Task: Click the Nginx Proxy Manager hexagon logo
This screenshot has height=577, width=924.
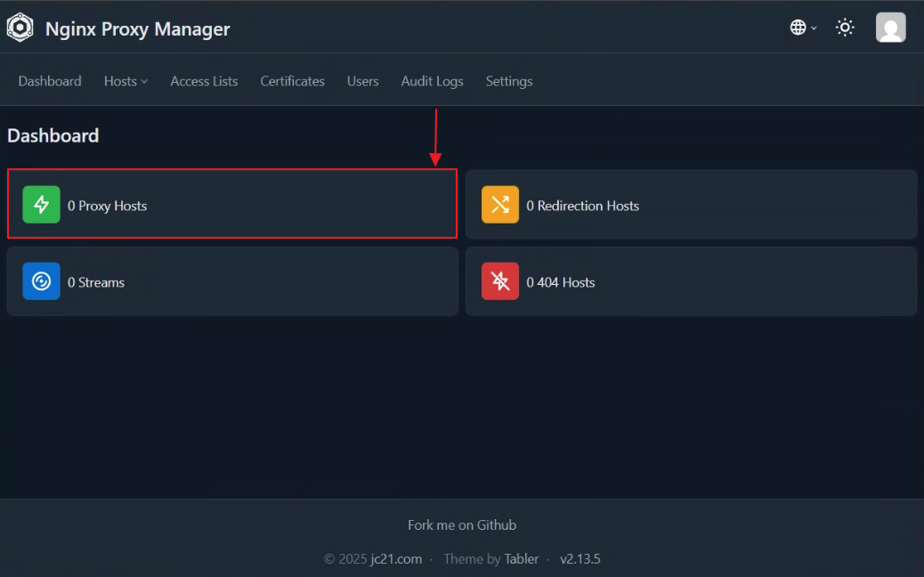Action: pos(20,28)
